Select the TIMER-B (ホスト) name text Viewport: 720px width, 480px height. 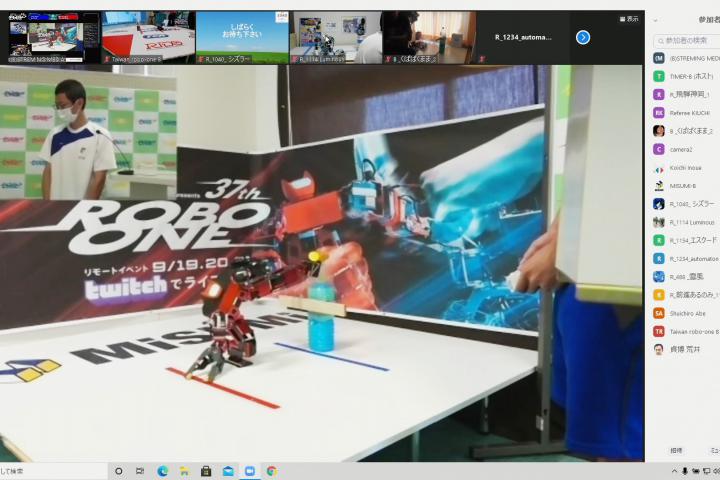(692, 76)
